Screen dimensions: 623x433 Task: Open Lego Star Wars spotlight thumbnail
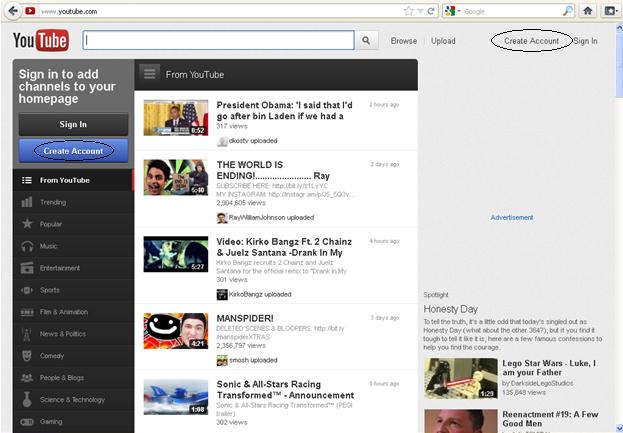460,379
